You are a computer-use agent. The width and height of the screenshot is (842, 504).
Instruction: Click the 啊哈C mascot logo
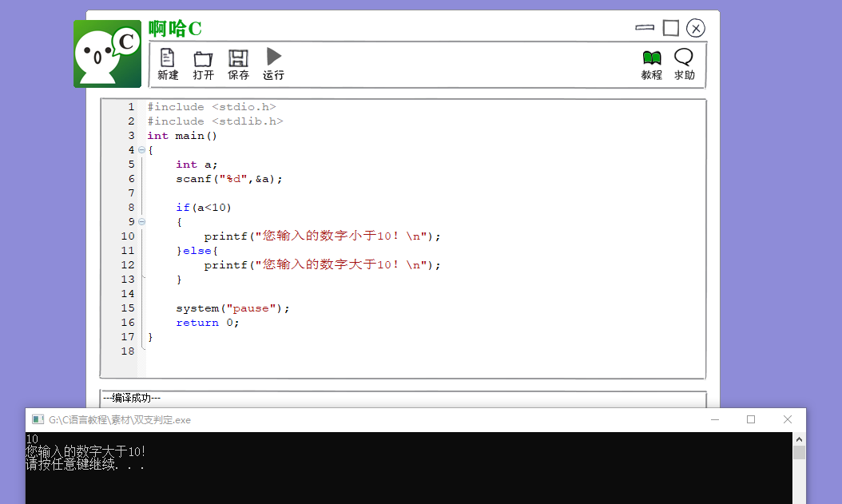tap(107, 54)
